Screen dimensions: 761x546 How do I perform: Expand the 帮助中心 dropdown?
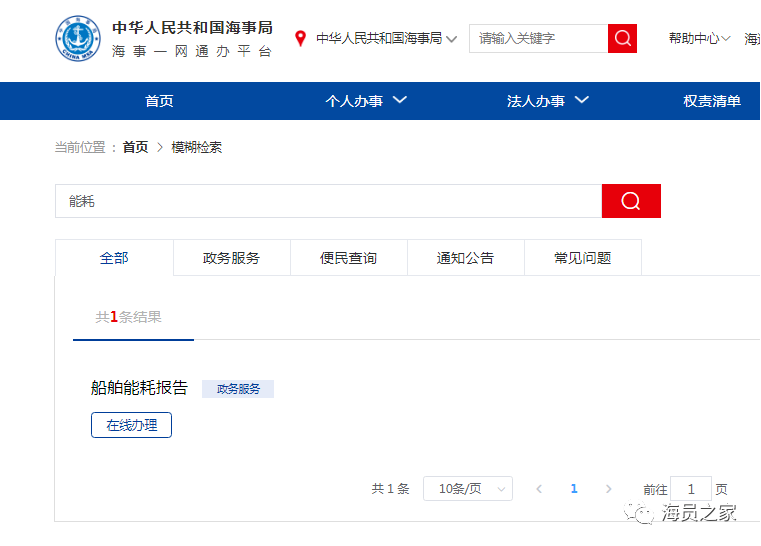pyautogui.click(x=699, y=38)
